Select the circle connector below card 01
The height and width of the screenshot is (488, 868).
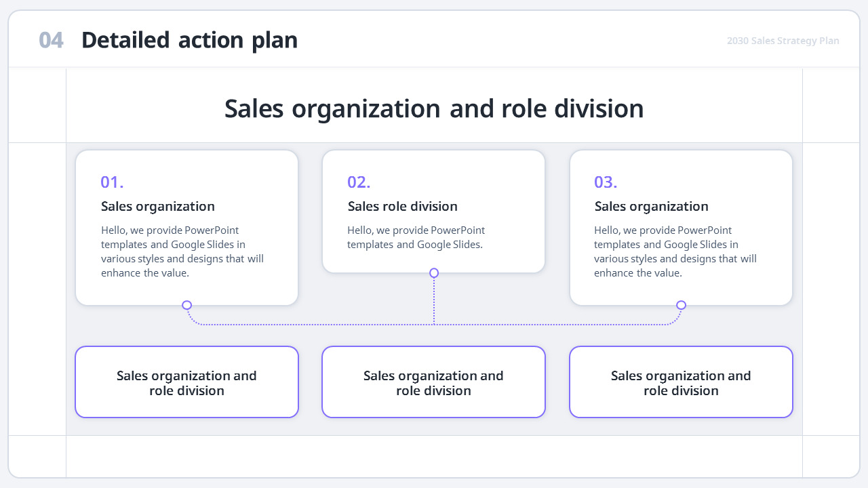coord(186,306)
